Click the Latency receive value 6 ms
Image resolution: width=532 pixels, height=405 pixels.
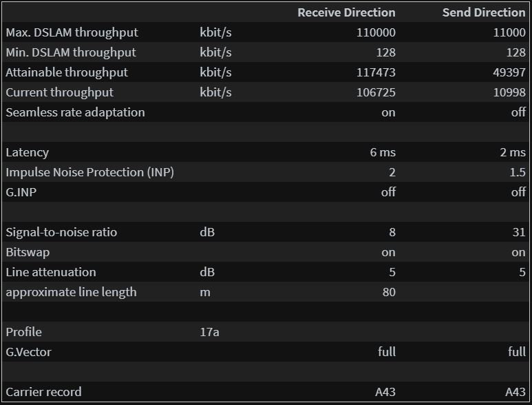(x=383, y=152)
